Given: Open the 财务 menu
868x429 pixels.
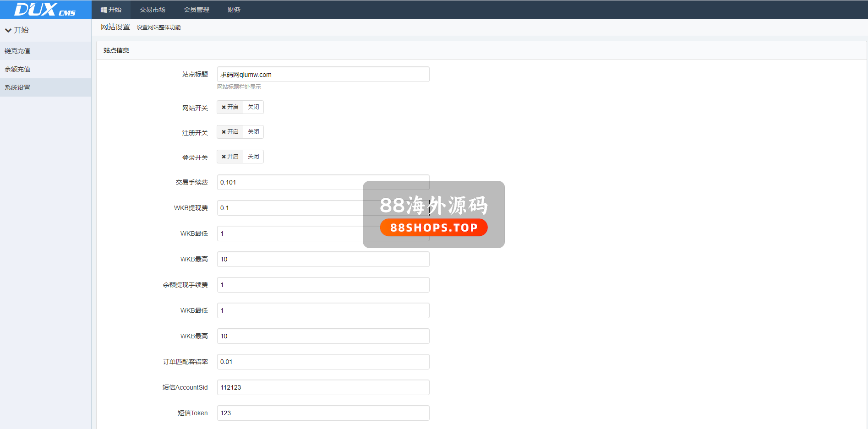Looking at the screenshot, I should 234,10.
